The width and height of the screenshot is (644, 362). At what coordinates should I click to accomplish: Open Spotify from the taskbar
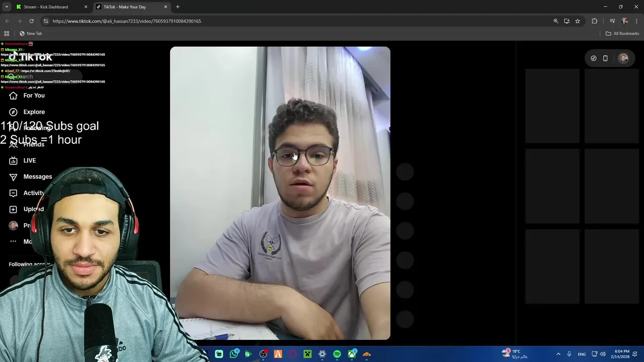[x=337, y=354]
